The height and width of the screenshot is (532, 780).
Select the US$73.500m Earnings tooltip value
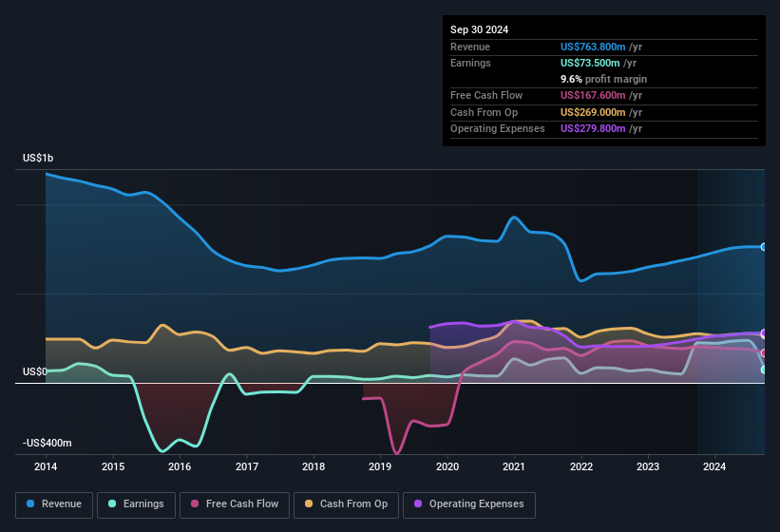click(590, 63)
